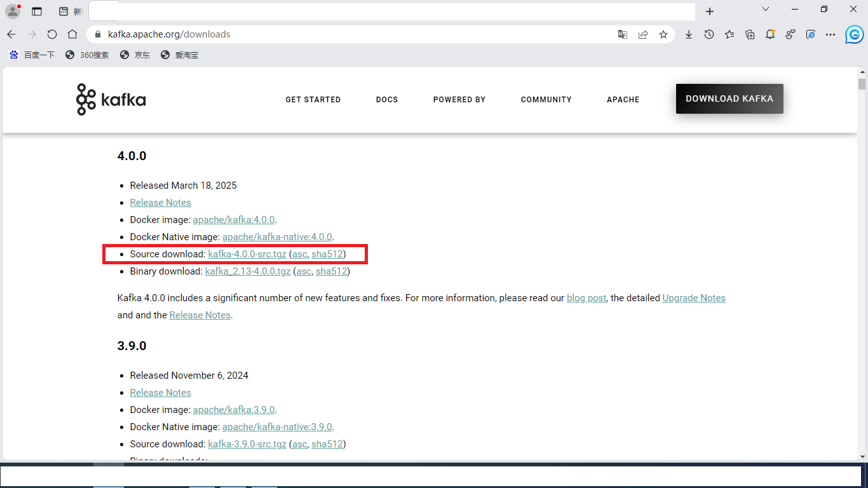The height and width of the screenshot is (488, 868).
Task: Translate the page with the translate icon
Action: pos(623,34)
